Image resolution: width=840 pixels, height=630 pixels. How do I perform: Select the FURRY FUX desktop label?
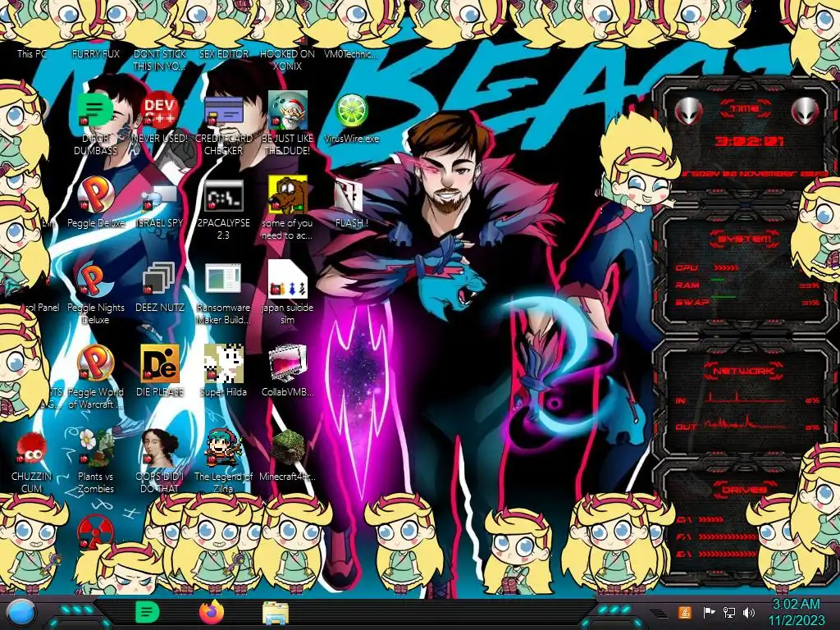point(95,53)
